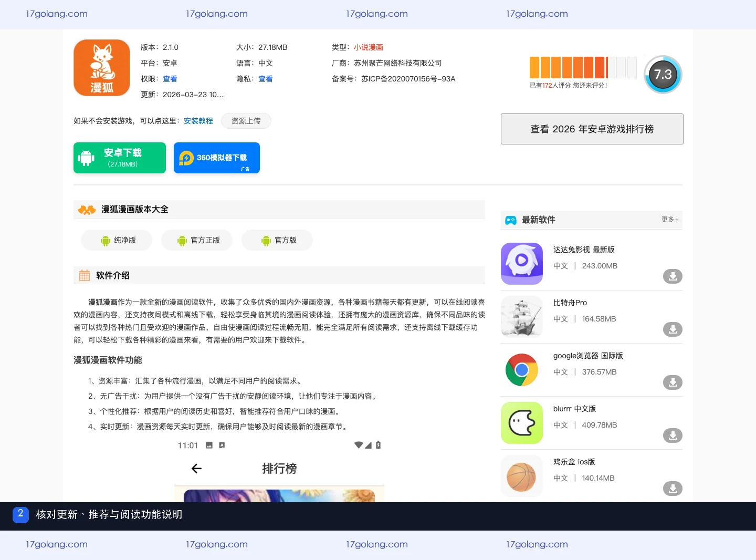Open the blurrr 中文版 title
The height and width of the screenshot is (560, 756).
point(574,409)
